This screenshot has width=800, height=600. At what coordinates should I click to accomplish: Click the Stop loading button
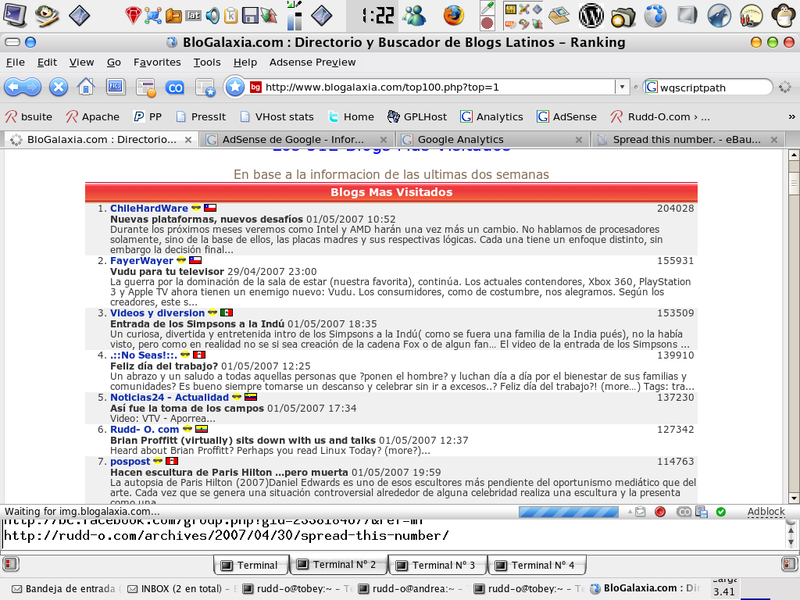point(58,87)
